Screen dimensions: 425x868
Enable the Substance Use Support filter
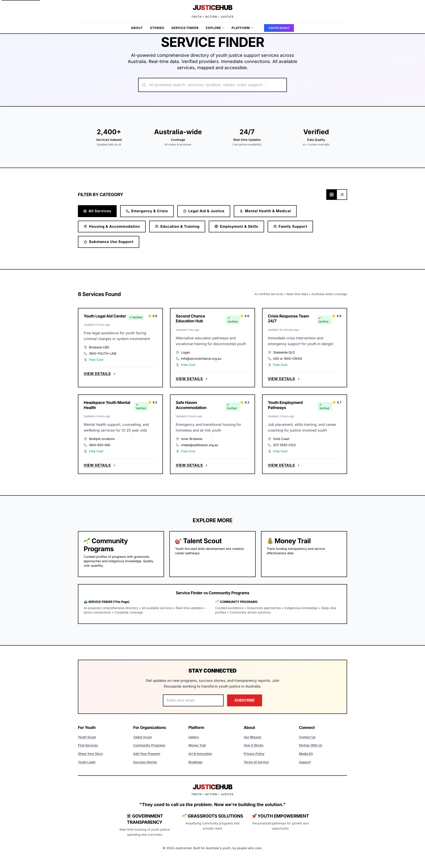(108, 242)
